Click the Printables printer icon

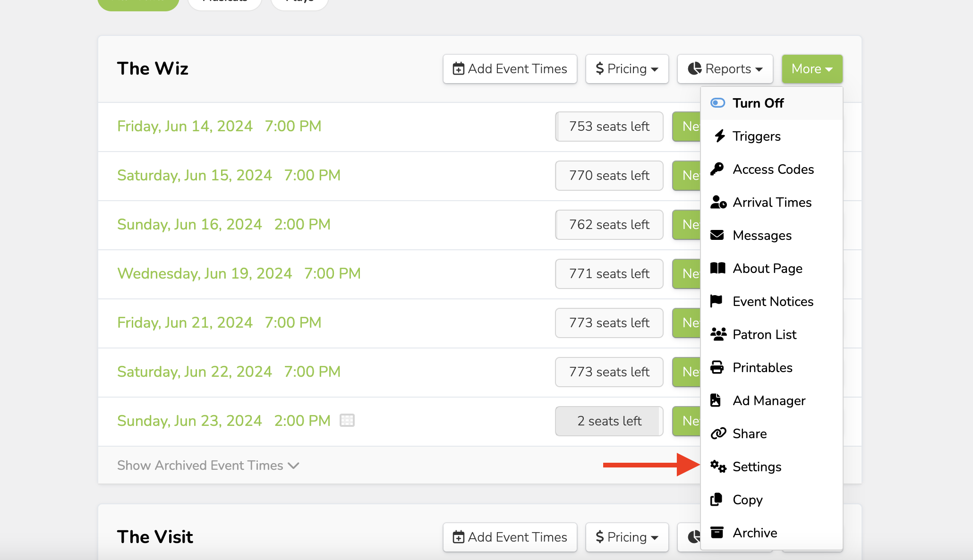tap(717, 367)
